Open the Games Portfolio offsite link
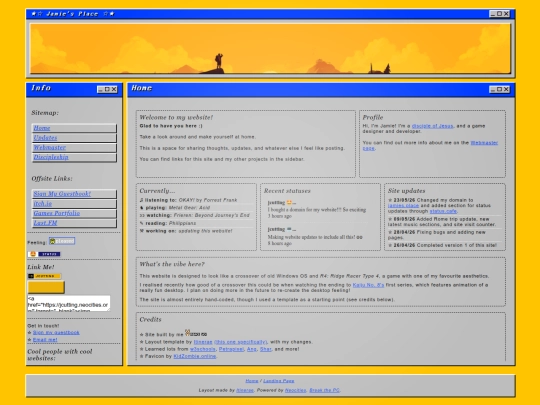The width and height of the screenshot is (540, 405). pyautogui.click(x=74, y=214)
